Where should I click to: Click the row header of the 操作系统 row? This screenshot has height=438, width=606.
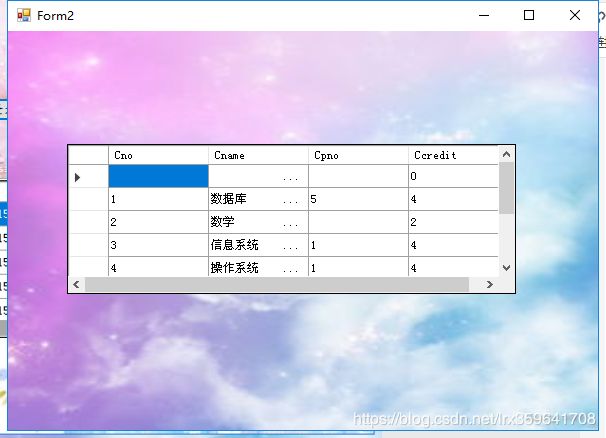89,266
